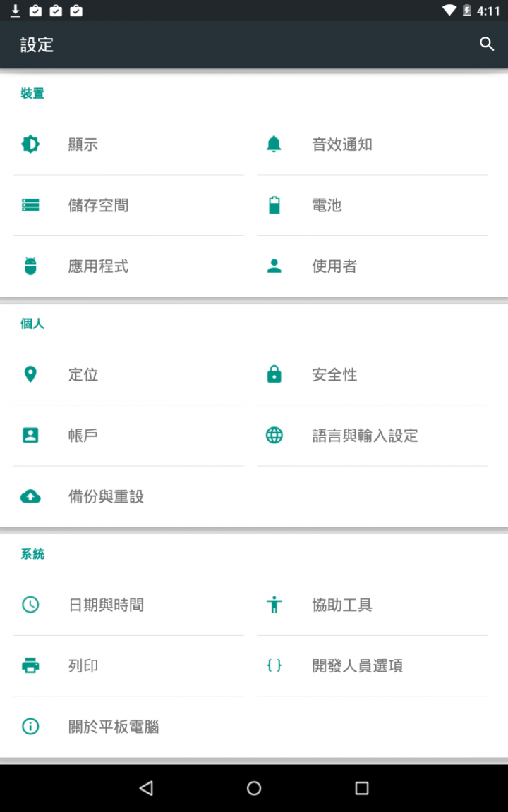
Task: Tap the info icon beside 關於平板電腦
Action: point(30,726)
